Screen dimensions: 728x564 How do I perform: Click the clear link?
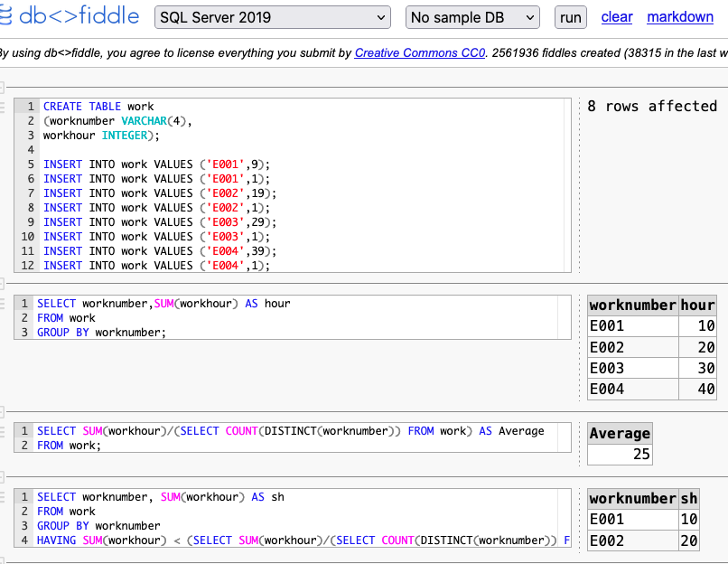(617, 17)
